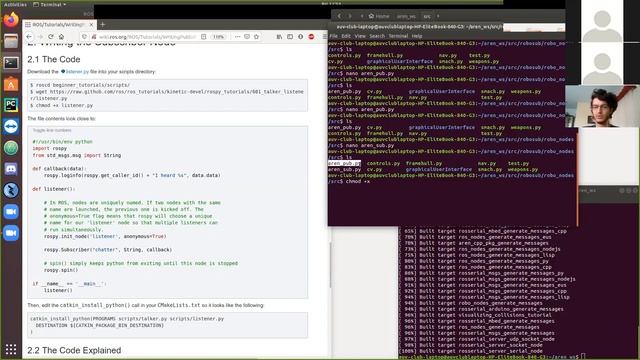Go forward in the Files window
This screenshot has width=640, height=360.
pyautogui.click(x=350, y=16)
